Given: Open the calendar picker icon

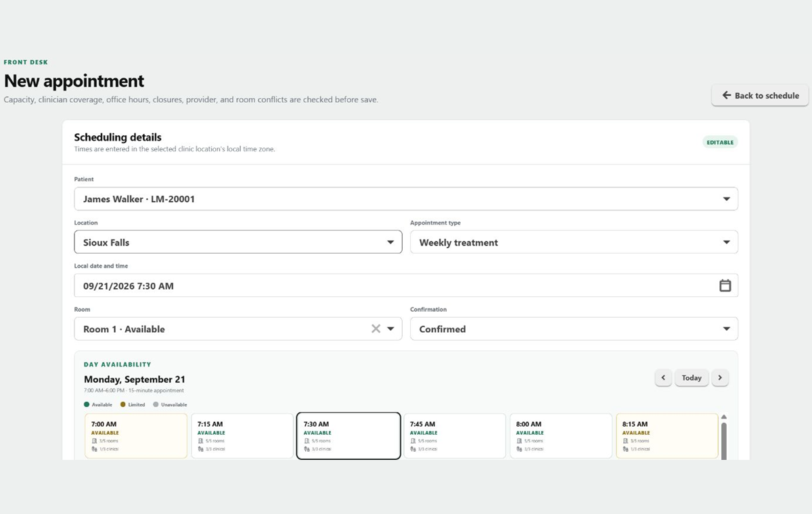Looking at the screenshot, I should (725, 285).
